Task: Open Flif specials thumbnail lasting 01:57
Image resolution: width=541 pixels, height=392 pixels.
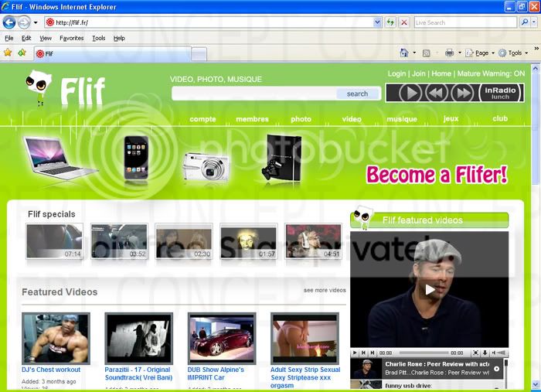Action: (x=248, y=241)
